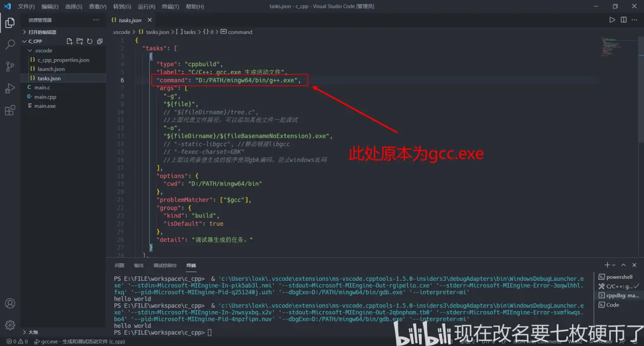Split the editor to the right

click(623, 20)
